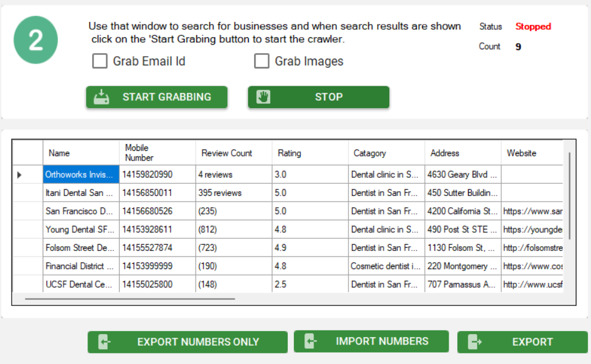
Task: Click the '395 reviews' cell
Action: 234,193
